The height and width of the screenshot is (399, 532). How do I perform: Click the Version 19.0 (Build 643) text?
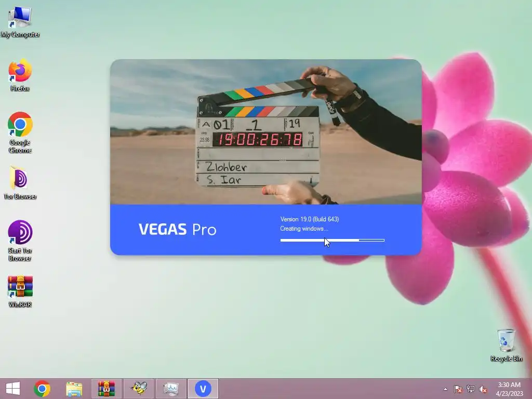click(310, 219)
